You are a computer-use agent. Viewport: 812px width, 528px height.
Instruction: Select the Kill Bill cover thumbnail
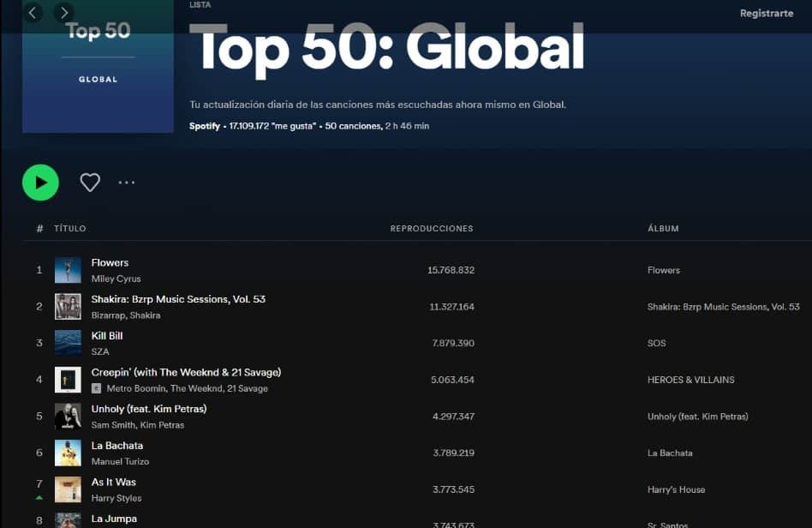(x=68, y=343)
